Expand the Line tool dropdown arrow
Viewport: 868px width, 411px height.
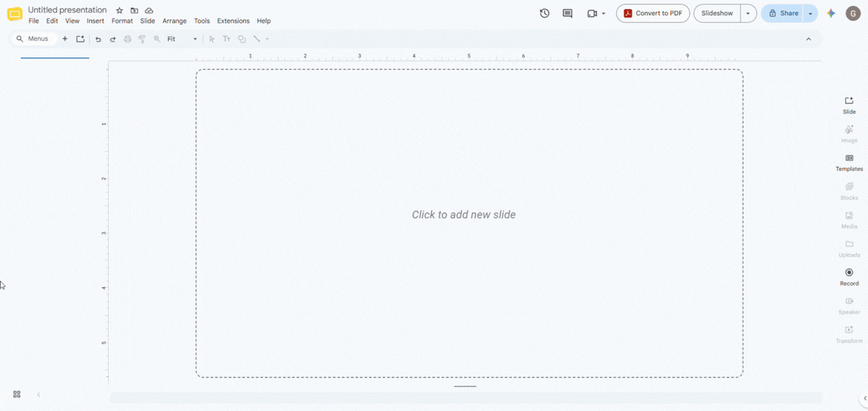click(267, 39)
